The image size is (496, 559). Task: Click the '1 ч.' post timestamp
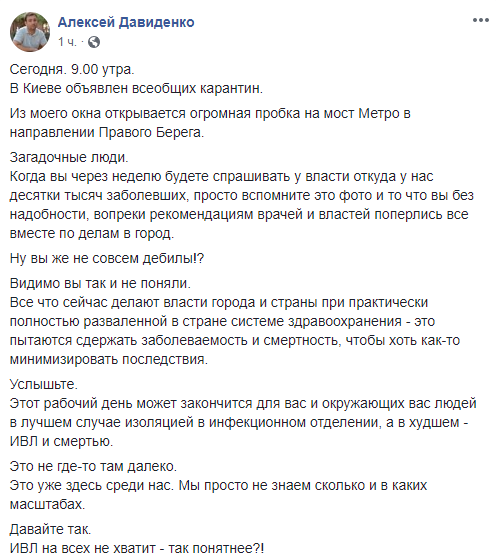67,42
